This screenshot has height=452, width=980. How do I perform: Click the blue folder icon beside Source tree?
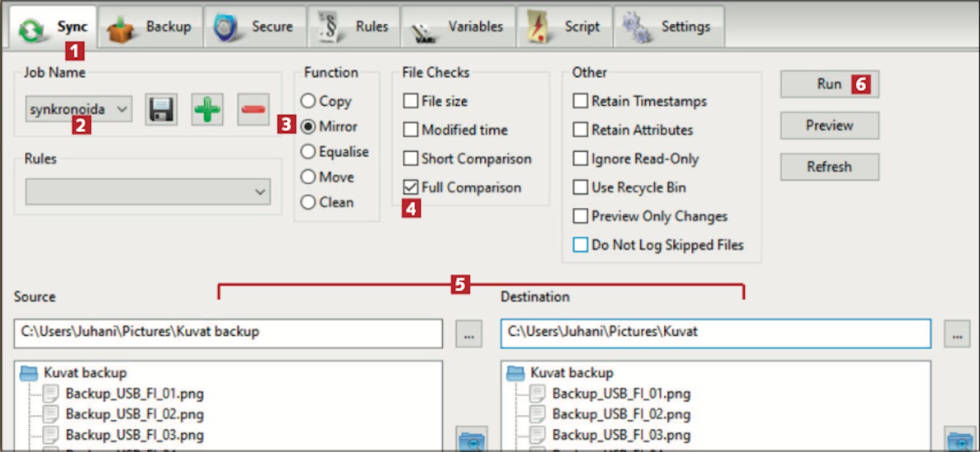470,440
